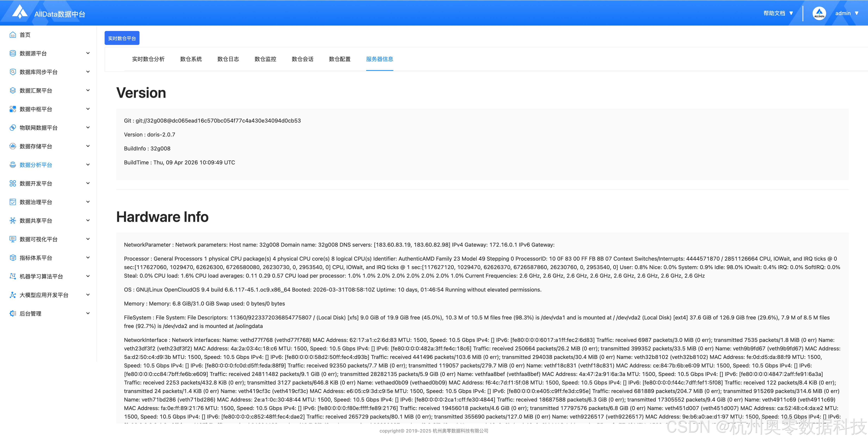Click the 后台管理 gear icon
Image resolution: width=868 pixels, height=441 pixels.
(x=13, y=313)
